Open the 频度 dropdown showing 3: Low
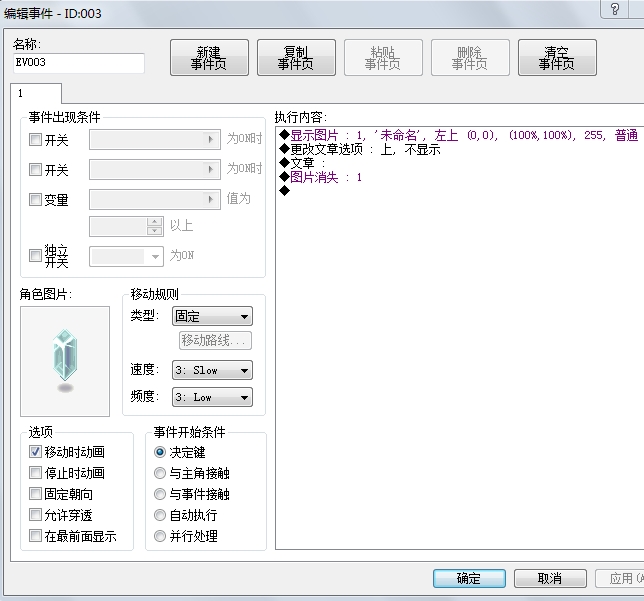Screen dimensions: 644x601 212,397
